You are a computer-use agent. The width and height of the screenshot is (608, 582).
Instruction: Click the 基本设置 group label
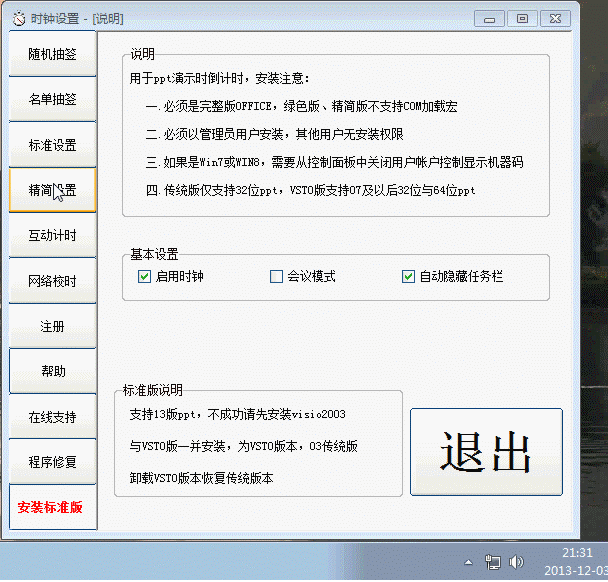(154, 254)
